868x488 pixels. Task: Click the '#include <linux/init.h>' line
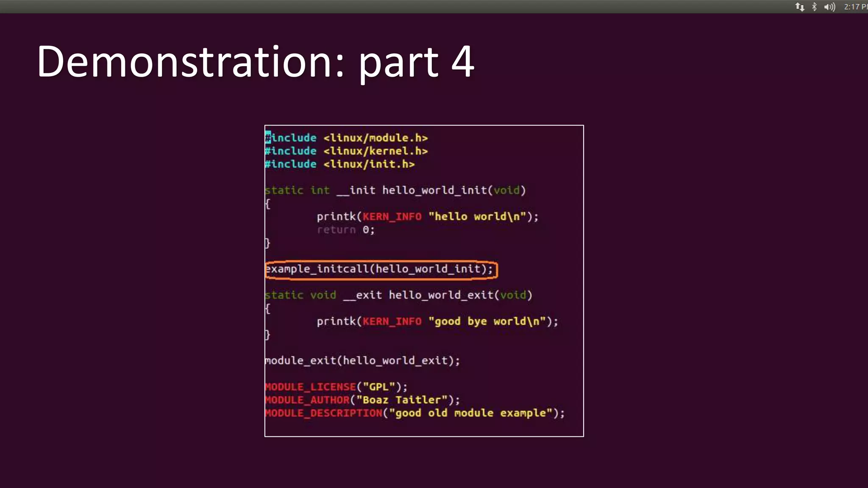340,164
